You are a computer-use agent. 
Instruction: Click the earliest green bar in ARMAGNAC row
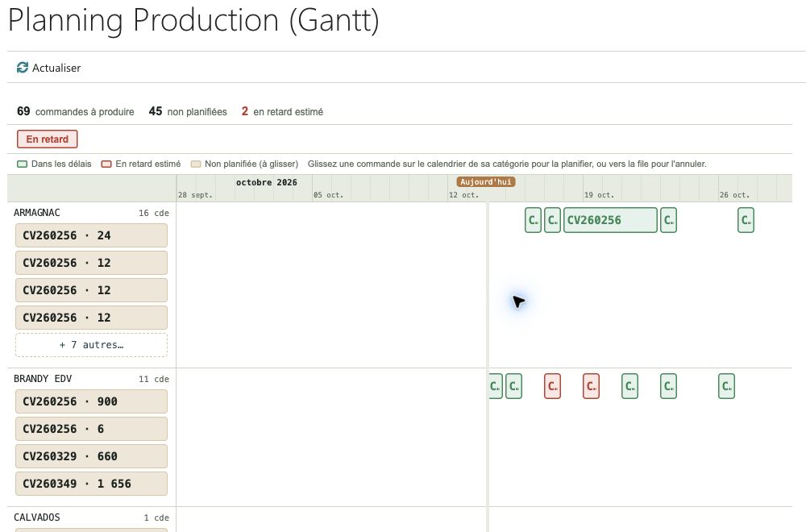[x=533, y=220]
